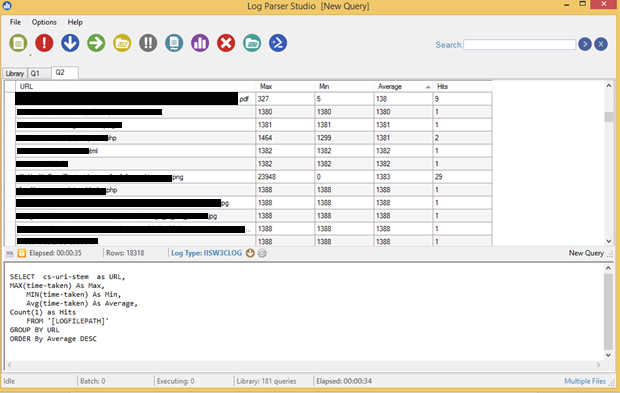Viewport: 620px width, 393px height.
Task: Click the green new query toolbar icon
Action: point(18,43)
